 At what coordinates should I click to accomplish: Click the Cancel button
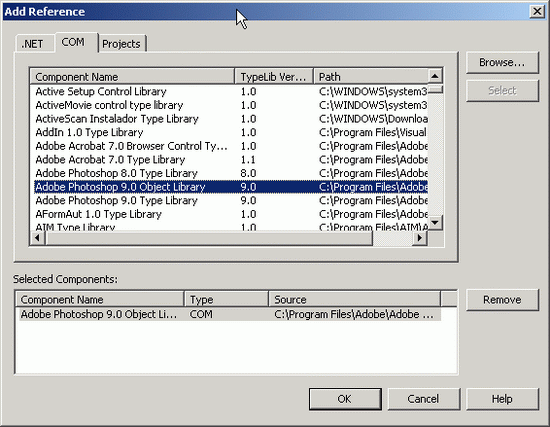(424, 399)
